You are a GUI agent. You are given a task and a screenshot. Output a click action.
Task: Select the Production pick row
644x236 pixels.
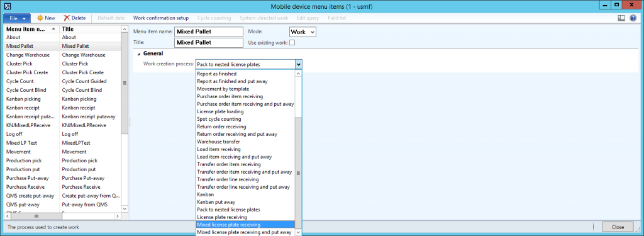click(x=62, y=160)
